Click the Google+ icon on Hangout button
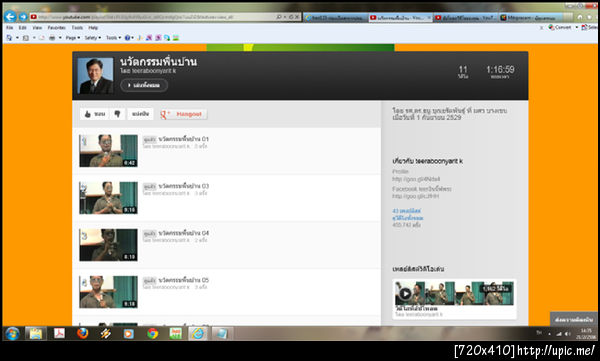600x361 pixels. [x=165, y=114]
